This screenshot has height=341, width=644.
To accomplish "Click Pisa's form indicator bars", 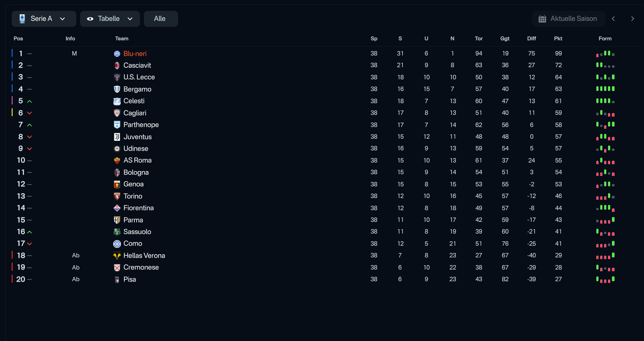I will pyautogui.click(x=605, y=279).
